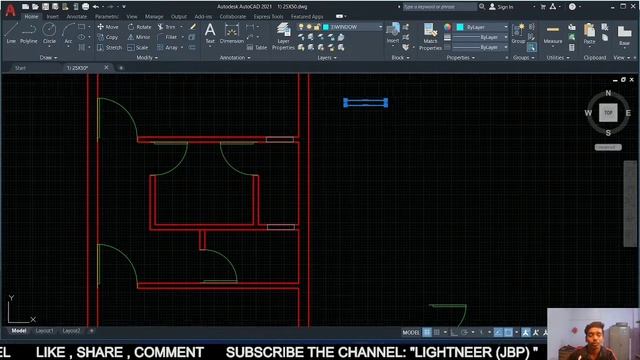Image resolution: width=640 pixels, height=360 pixels.
Task: Select the Line drawing tool
Action: (11, 33)
